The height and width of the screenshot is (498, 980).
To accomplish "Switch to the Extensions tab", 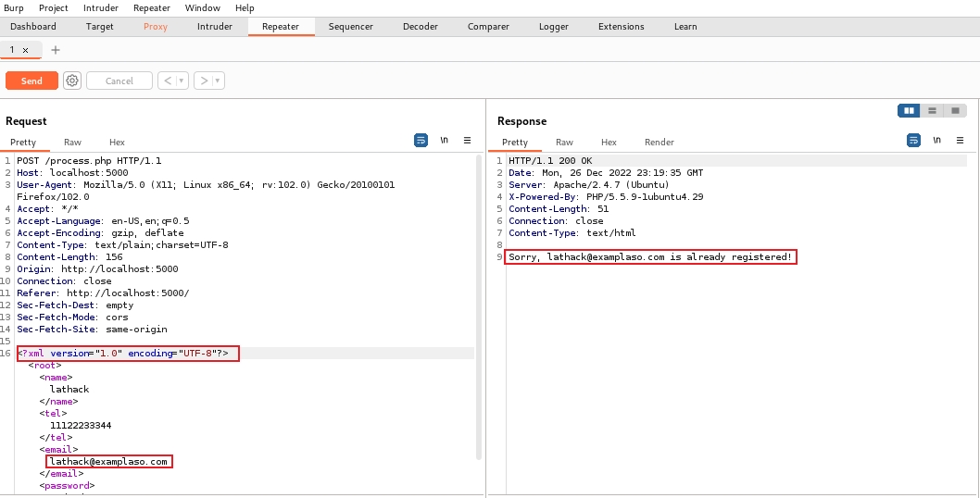I will point(622,27).
